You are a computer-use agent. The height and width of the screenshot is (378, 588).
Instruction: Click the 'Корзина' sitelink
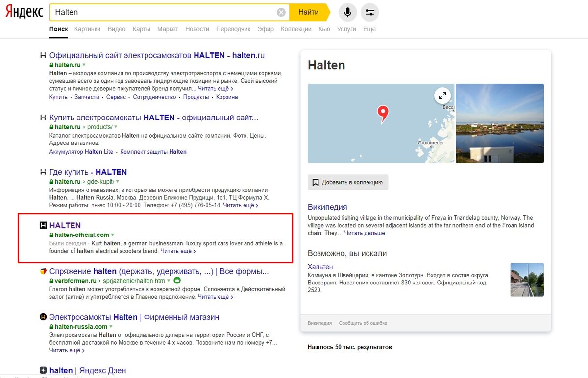(x=227, y=97)
